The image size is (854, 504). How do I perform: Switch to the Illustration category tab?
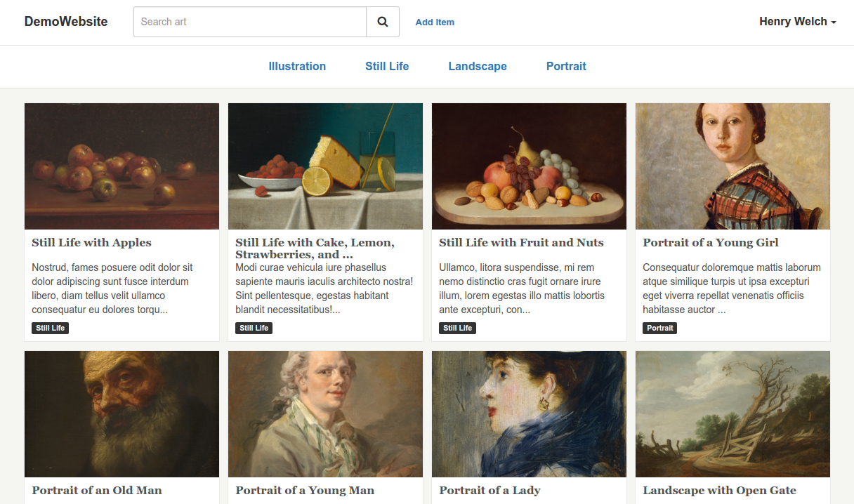click(x=297, y=66)
